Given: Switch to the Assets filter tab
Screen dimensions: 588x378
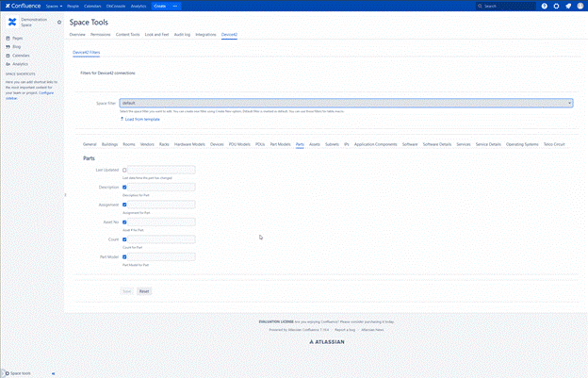Looking at the screenshot, I should coord(314,144).
